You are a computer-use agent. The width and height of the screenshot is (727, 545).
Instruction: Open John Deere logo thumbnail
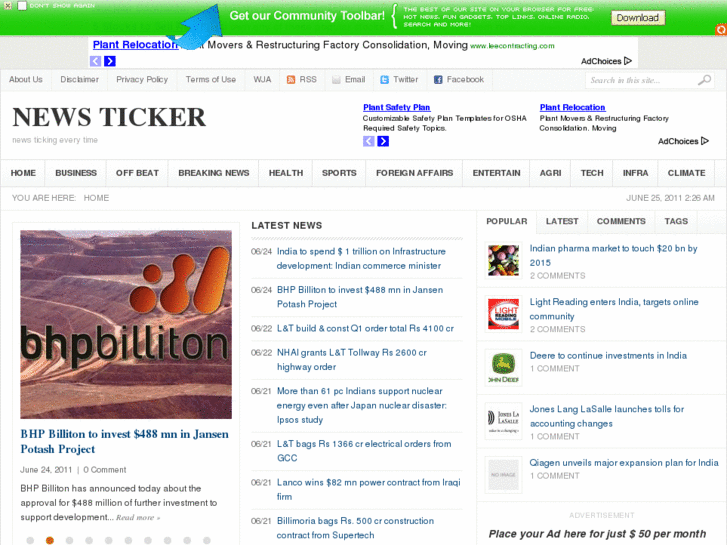pos(504,368)
